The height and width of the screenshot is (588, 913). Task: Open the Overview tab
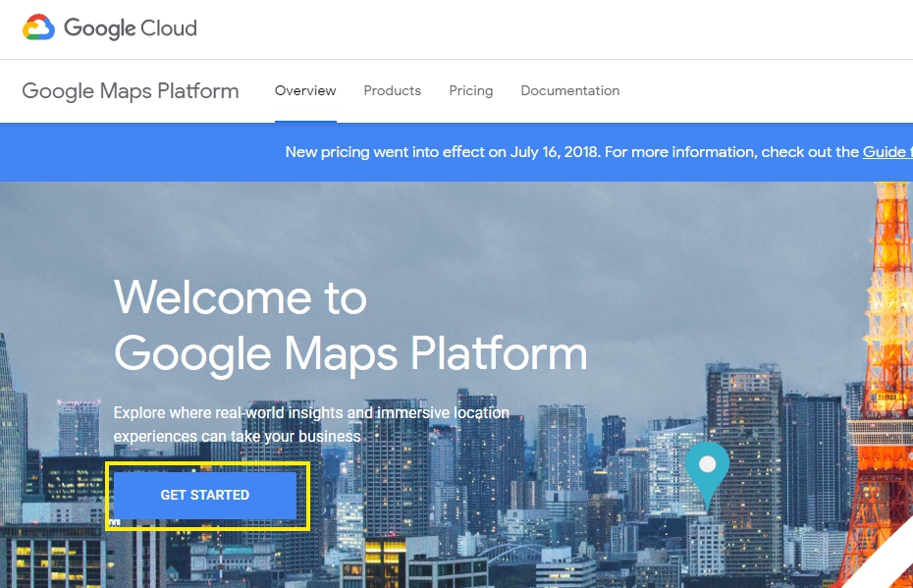[305, 91]
